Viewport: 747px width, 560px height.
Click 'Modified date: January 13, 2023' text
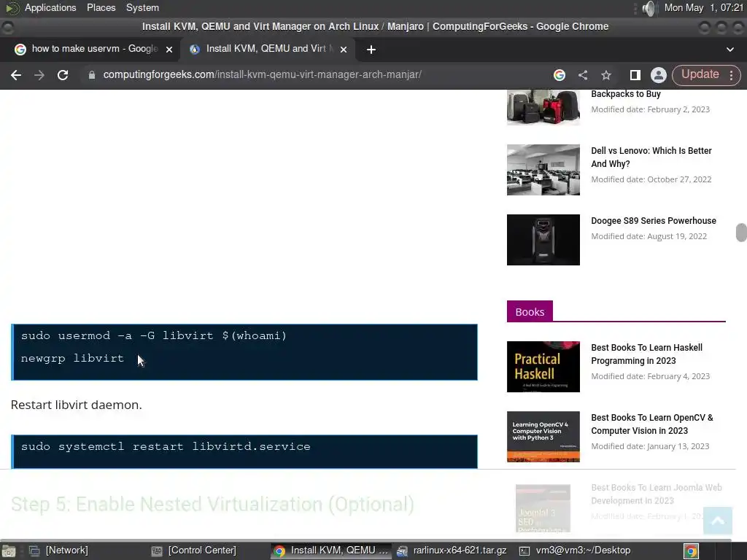pyautogui.click(x=650, y=446)
